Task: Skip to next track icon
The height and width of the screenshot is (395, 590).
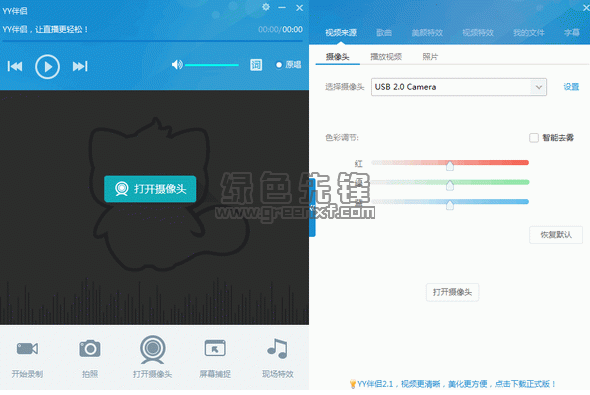Action: pyautogui.click(x=80, y=66)
